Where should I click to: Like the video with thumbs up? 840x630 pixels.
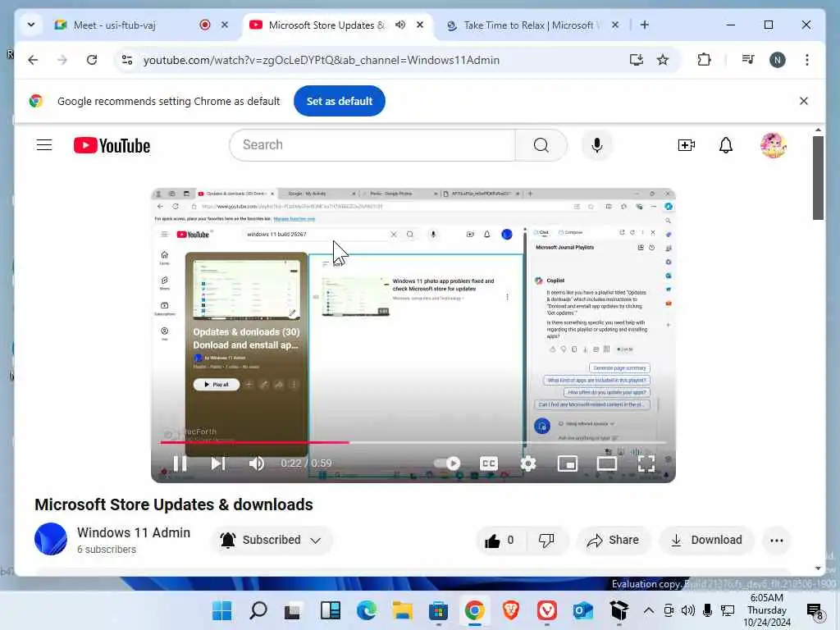[500, 540]
